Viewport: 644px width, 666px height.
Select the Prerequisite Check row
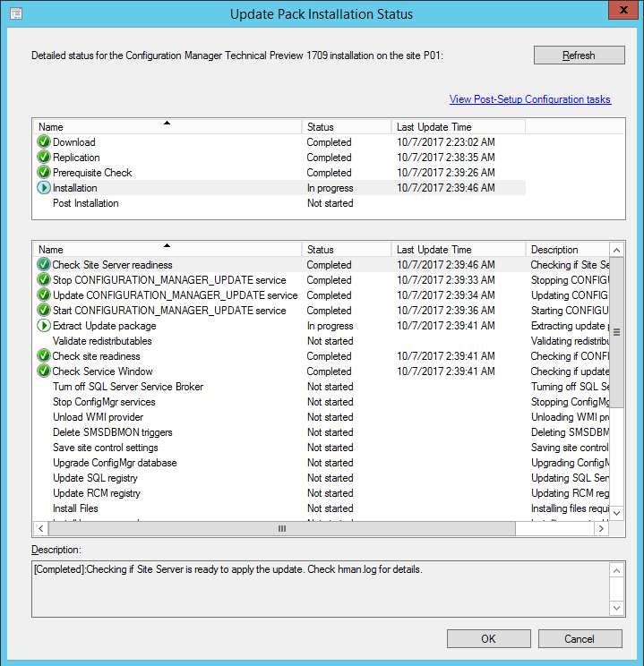279,173
